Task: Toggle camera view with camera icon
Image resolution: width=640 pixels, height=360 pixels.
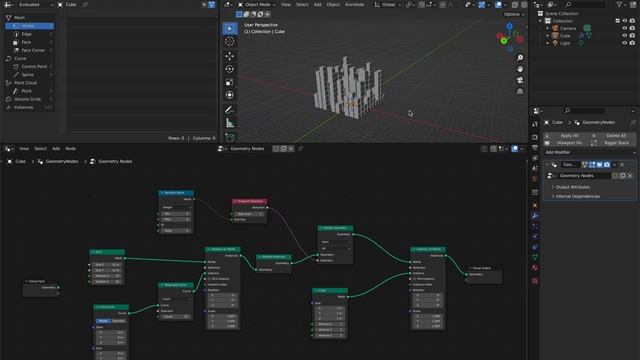Action: [x=520, y=80]
